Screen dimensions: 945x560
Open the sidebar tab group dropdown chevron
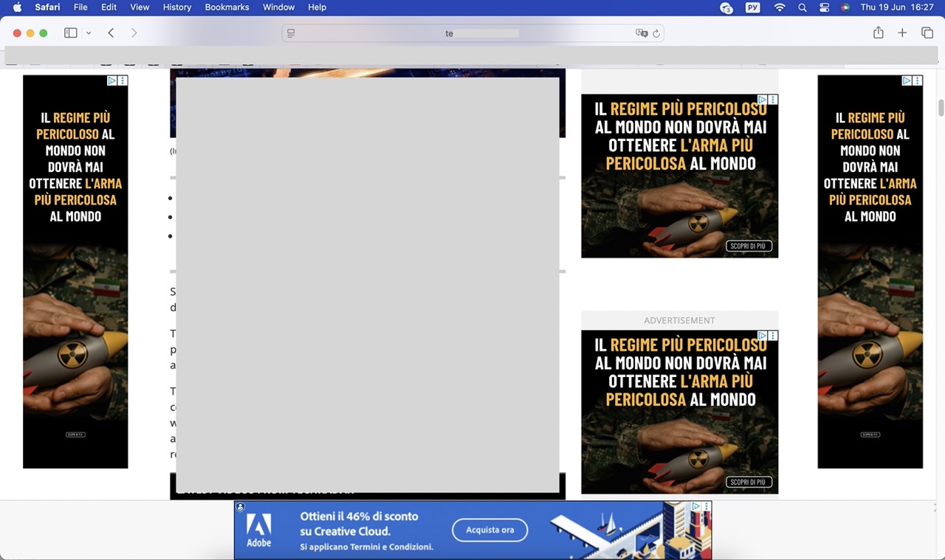click(89, 33)
